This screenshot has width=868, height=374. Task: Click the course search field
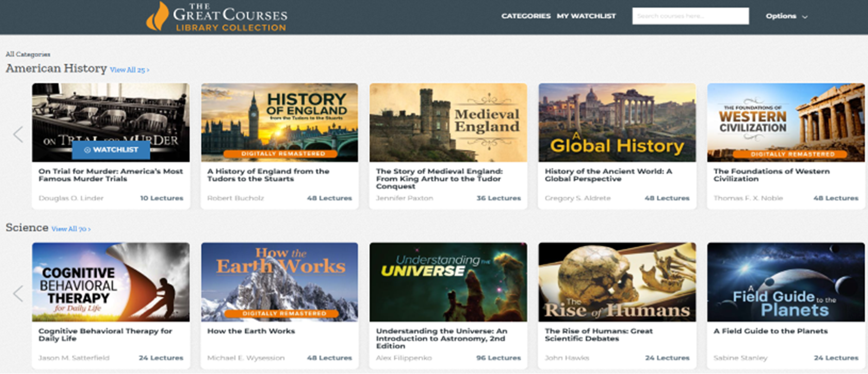[x=690, y=16]
